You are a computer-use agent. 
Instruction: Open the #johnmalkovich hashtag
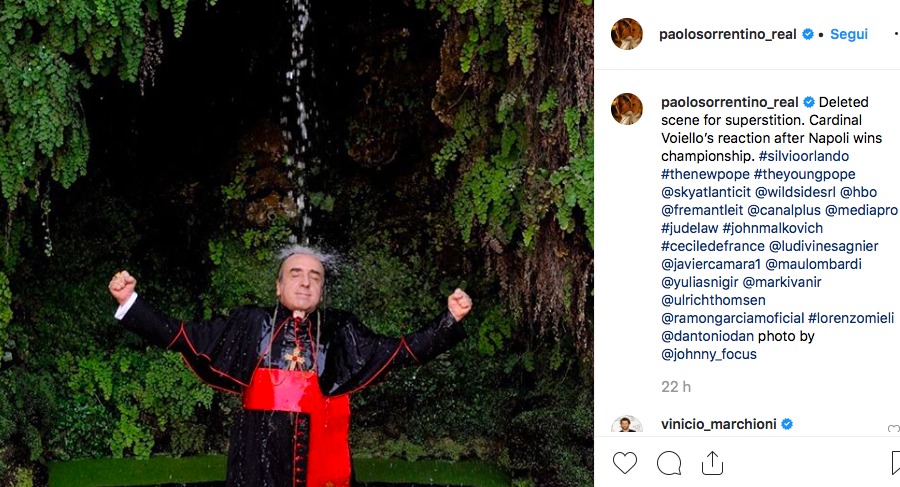[773, 228]
